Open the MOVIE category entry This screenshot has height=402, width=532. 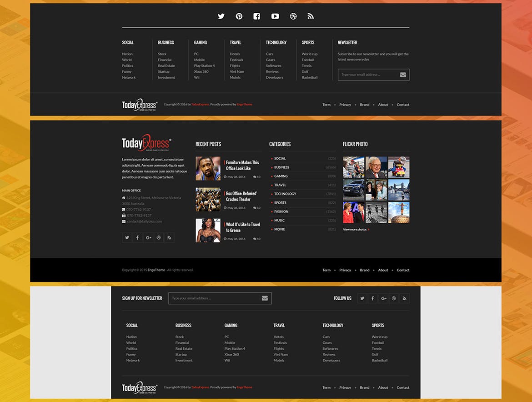click(279, 229)
